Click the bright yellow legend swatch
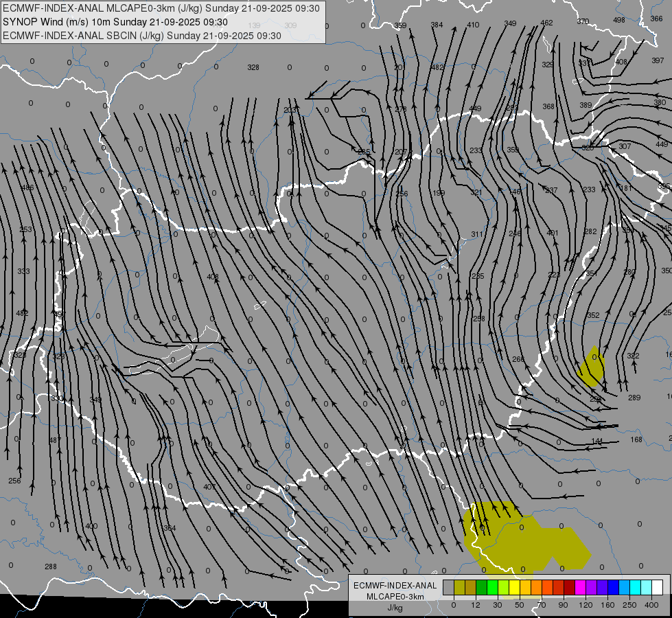Image resolution: width=672 pixels, height=618 pixels. (514, 587)
